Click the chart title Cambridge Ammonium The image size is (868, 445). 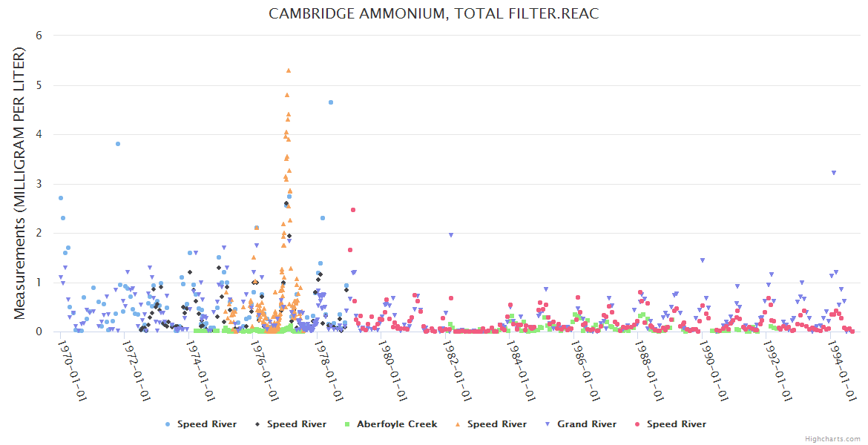pyautogui.click(x=433, y=14)
